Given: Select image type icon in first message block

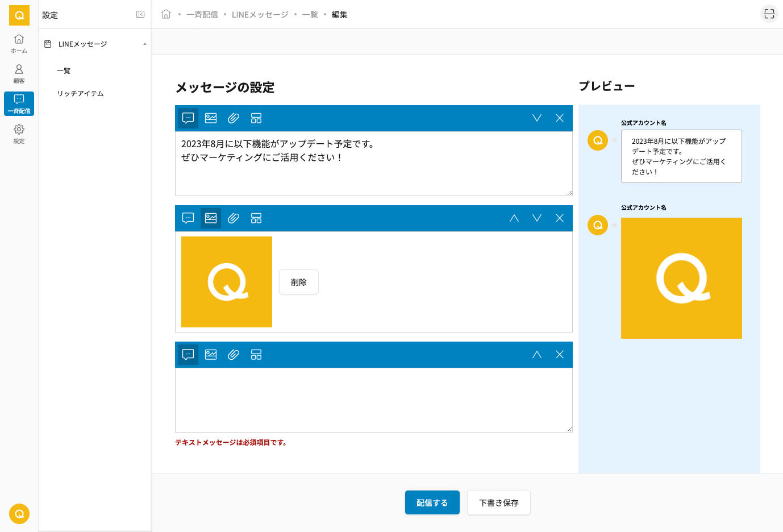Looking at the screenshot, I should pos(211,118).
